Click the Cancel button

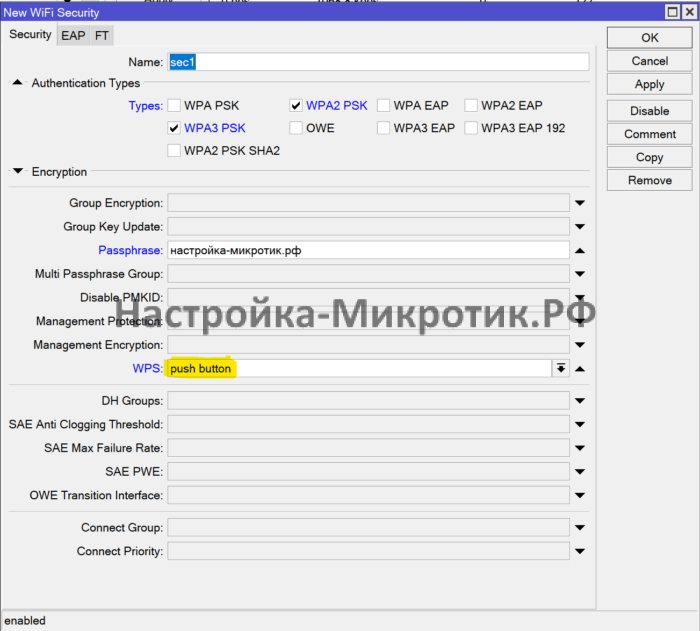(650, 61)
